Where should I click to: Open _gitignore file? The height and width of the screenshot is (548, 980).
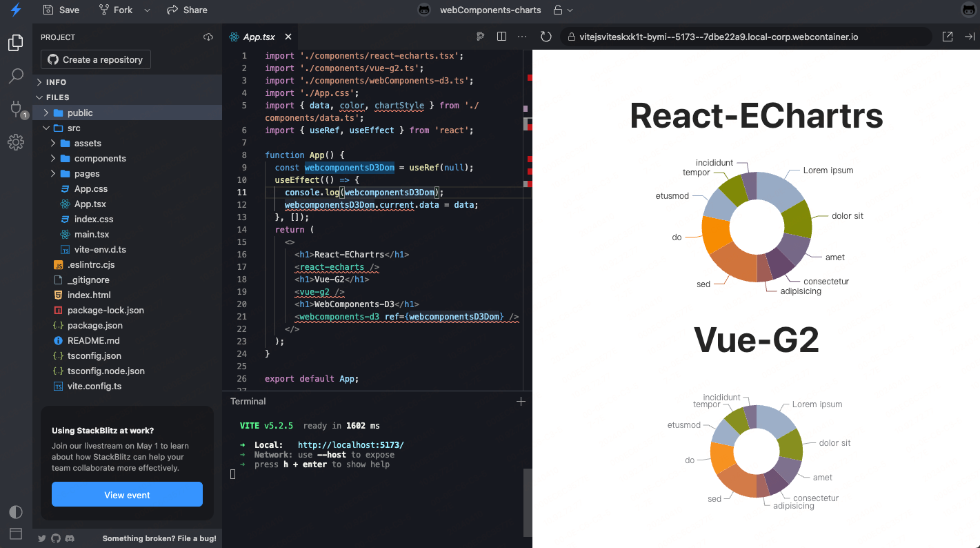[x=127, y=280]
